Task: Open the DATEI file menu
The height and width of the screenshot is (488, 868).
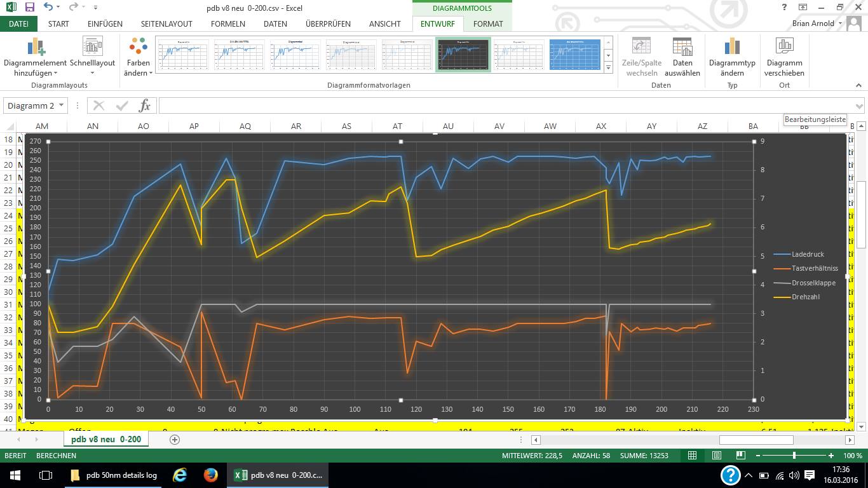Action: [x=18, y=24]
